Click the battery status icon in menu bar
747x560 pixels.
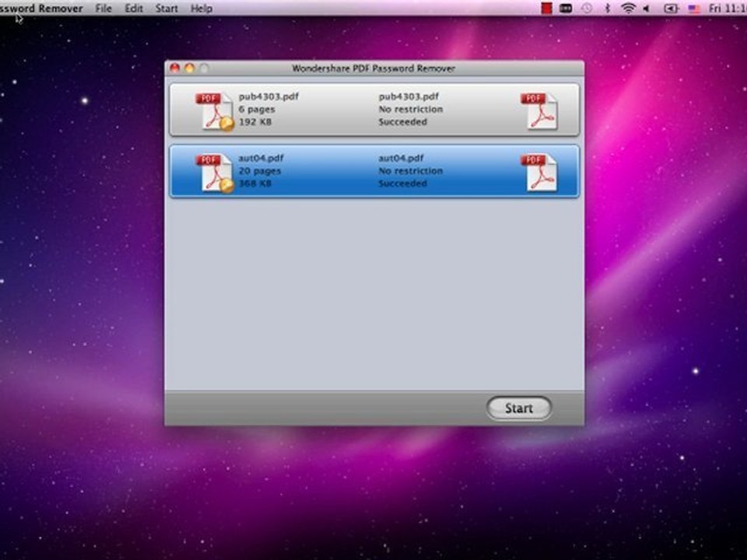[x=671, y=8]
